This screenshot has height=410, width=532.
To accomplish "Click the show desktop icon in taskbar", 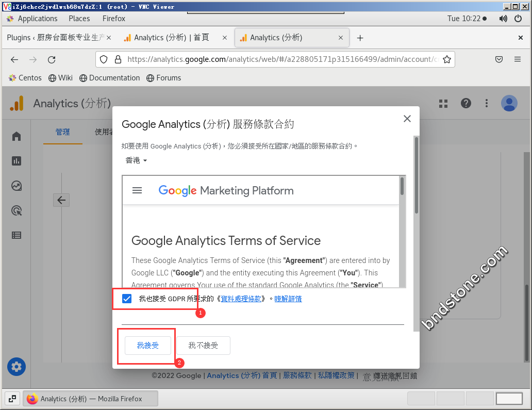I will click(12, 399).
